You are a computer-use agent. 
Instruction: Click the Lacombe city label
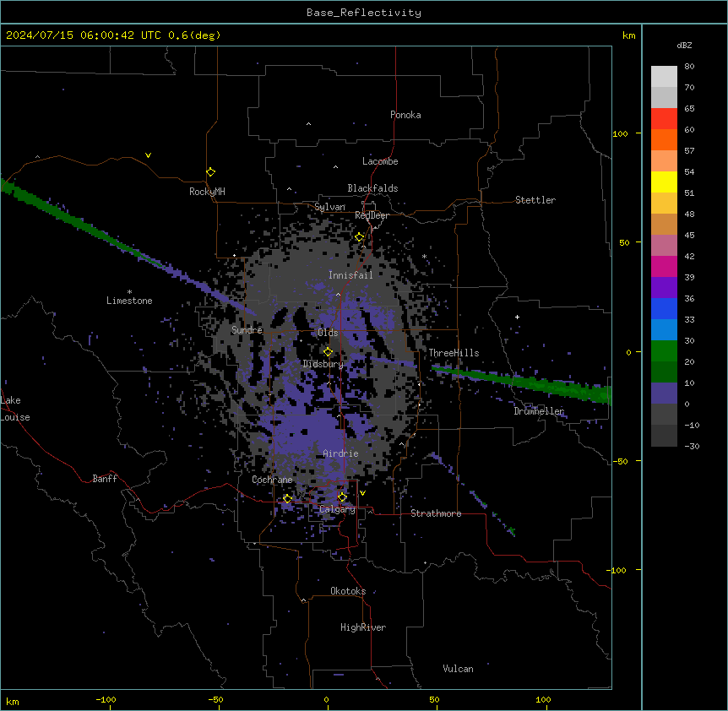point(380,161)
